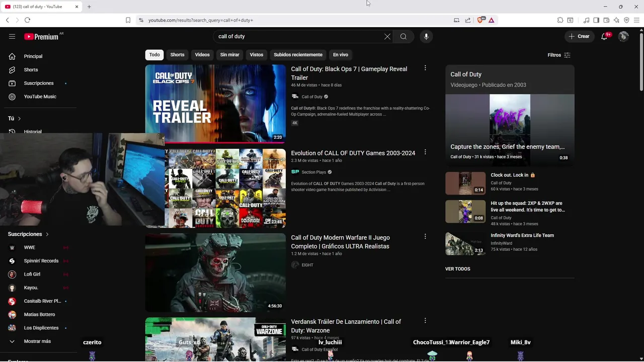Play the Clock out. Lock in thumbnail

[x=465, y=183]
